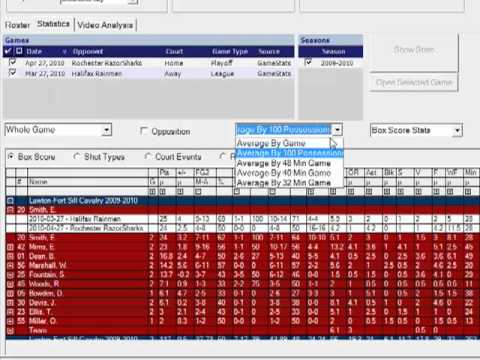Select the Shot Types radio button
Image resolution: width=480 pixels, height=360 pixels.
(x=77, y=156)
